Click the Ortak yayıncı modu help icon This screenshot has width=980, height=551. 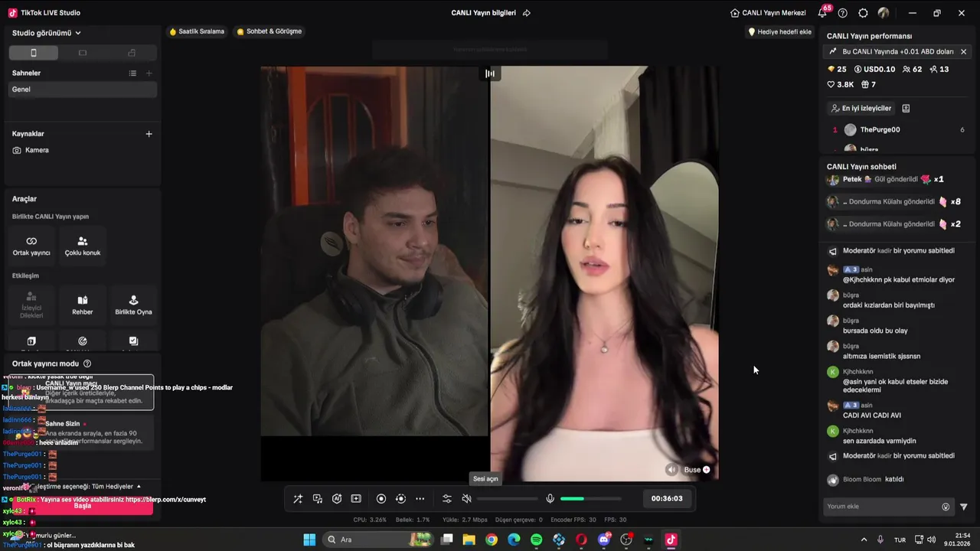(x=87, y=364)
